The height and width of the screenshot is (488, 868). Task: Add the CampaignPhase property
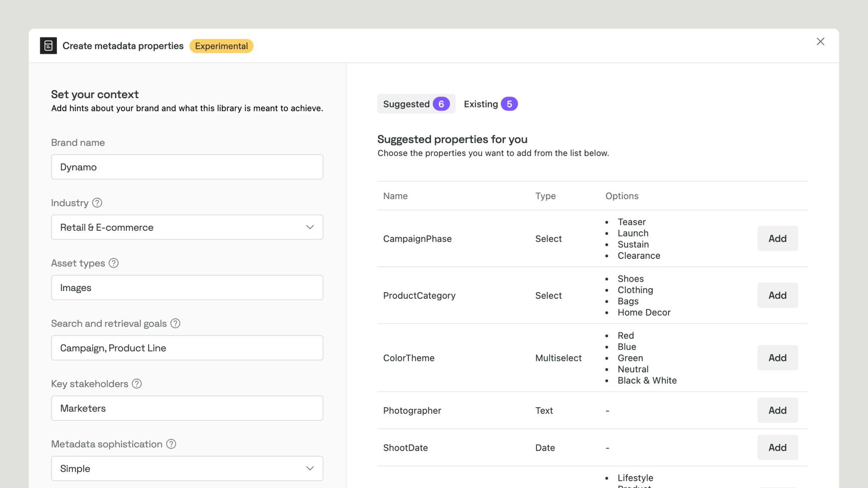pos(777,238)
